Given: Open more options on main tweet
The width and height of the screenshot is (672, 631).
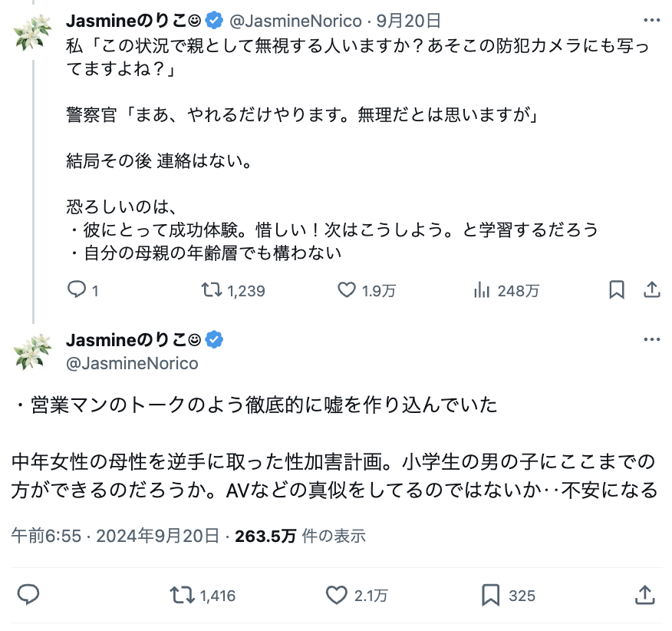Looking at the screenshot, I should 651,340.
